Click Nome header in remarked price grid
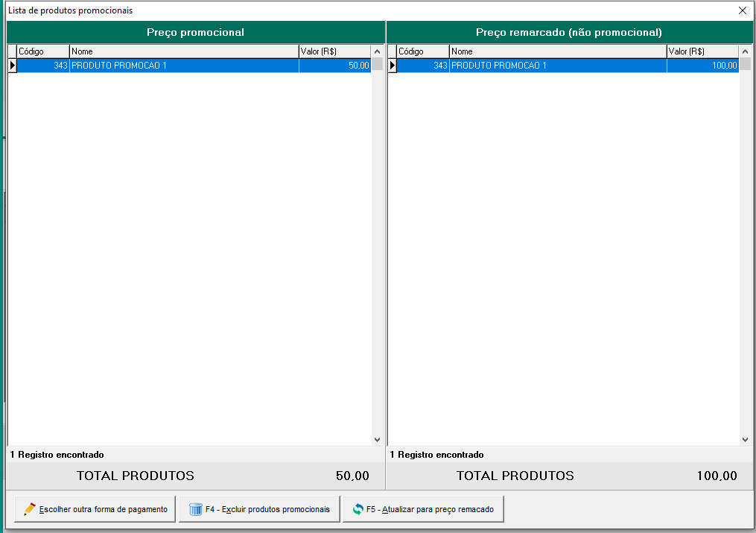The width and height of the screenshot is (756, 533). click(557, 51)
